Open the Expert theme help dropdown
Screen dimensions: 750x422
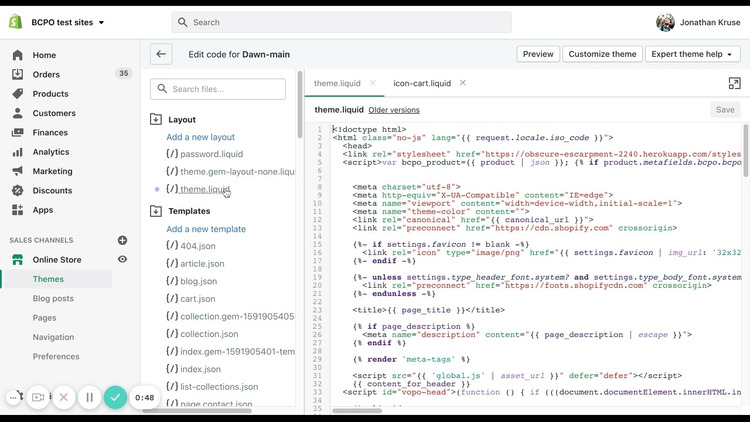693,54
